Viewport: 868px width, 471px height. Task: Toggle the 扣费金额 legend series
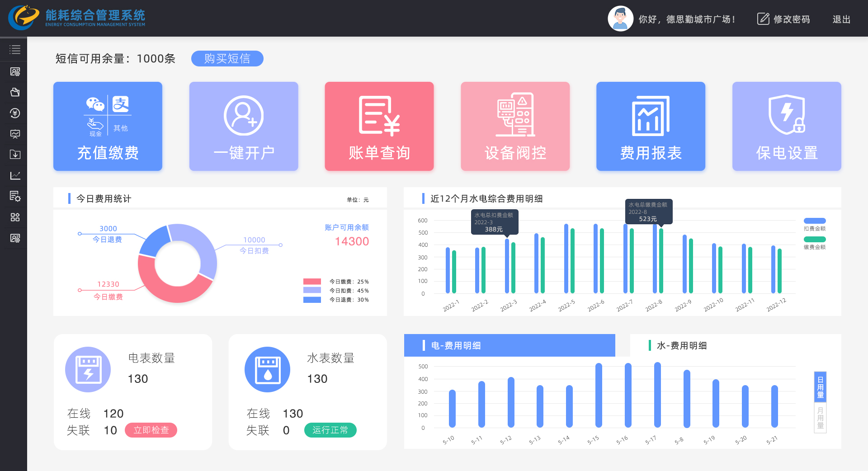click(815, 221)
